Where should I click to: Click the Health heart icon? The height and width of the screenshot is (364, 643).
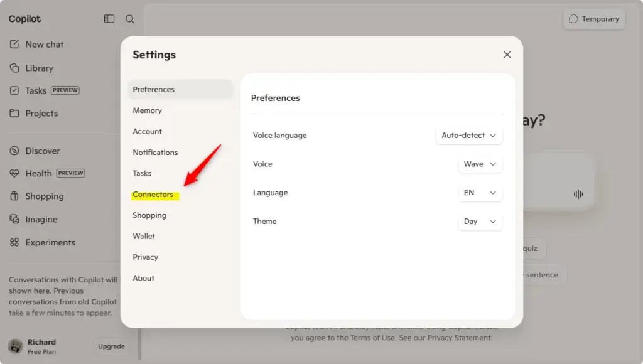(x=14, y=173)
